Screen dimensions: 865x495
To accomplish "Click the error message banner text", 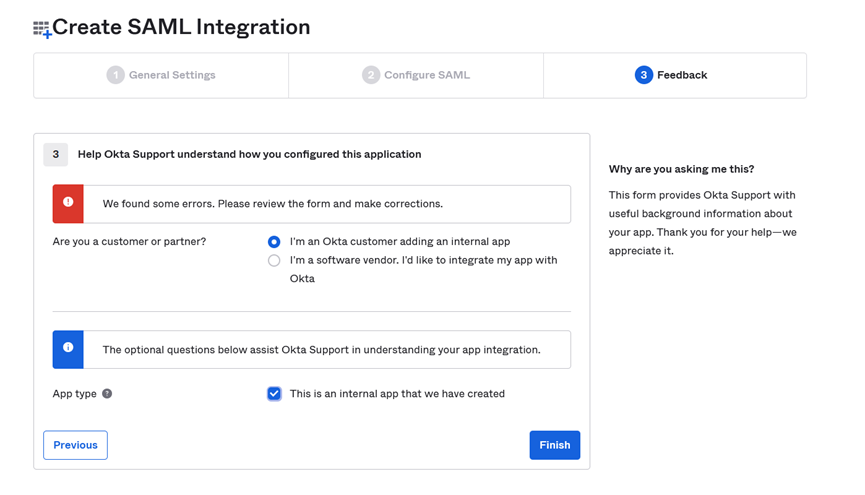I will click(273, 204).
